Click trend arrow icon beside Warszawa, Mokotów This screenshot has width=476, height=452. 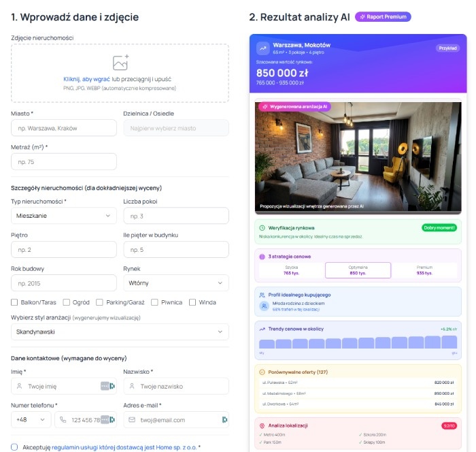263,48
